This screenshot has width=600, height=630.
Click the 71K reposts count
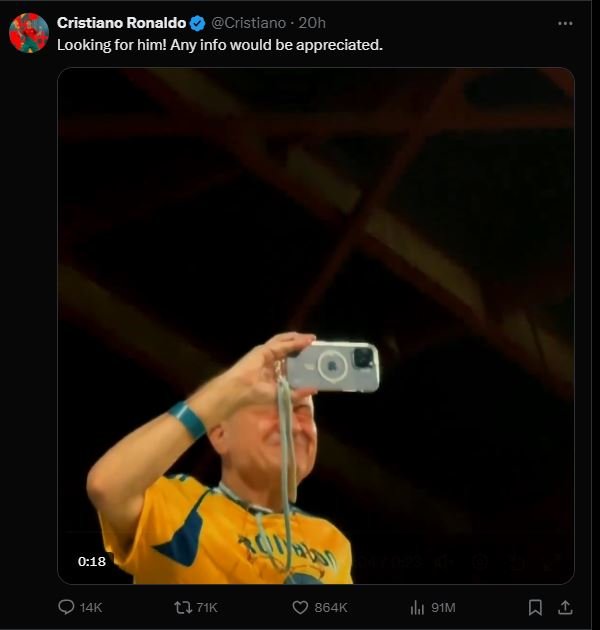(208, 607)
